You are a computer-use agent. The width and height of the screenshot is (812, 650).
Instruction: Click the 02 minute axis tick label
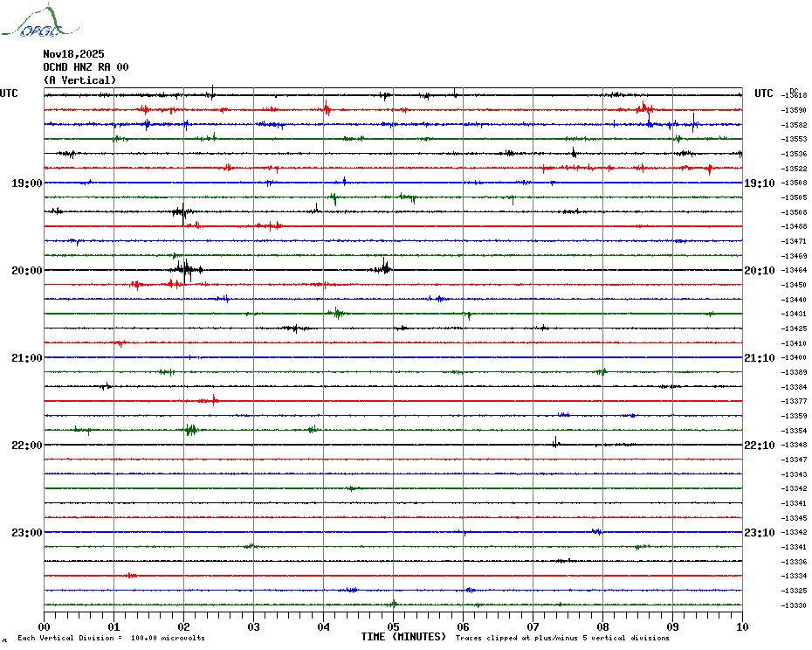[184, 626]
